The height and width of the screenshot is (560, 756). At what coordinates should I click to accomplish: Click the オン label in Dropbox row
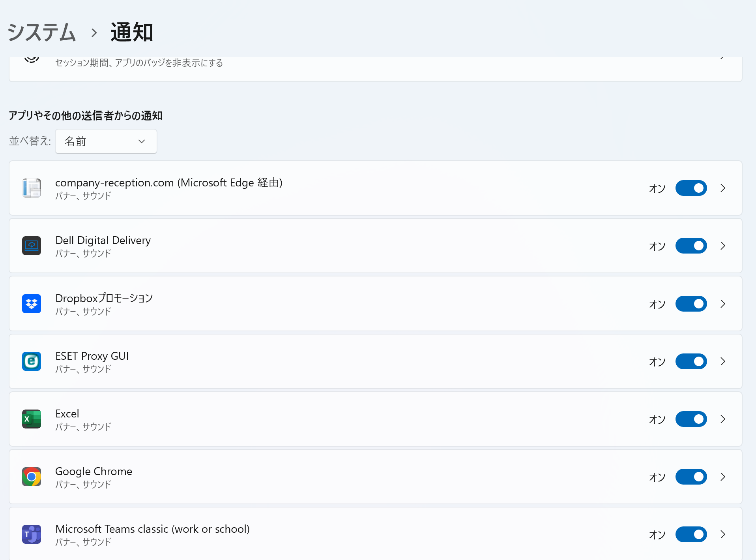pos(657,304)
